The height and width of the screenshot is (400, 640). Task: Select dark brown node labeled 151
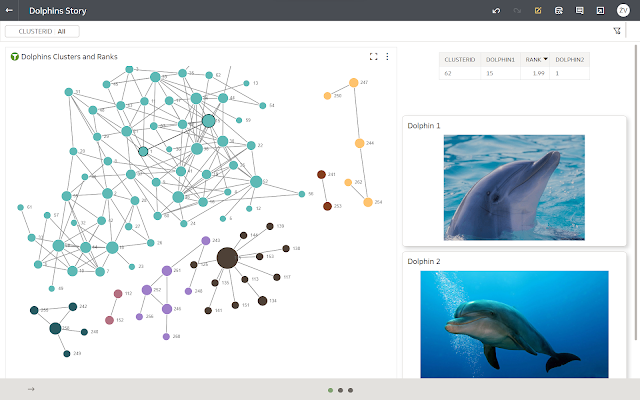235,305
